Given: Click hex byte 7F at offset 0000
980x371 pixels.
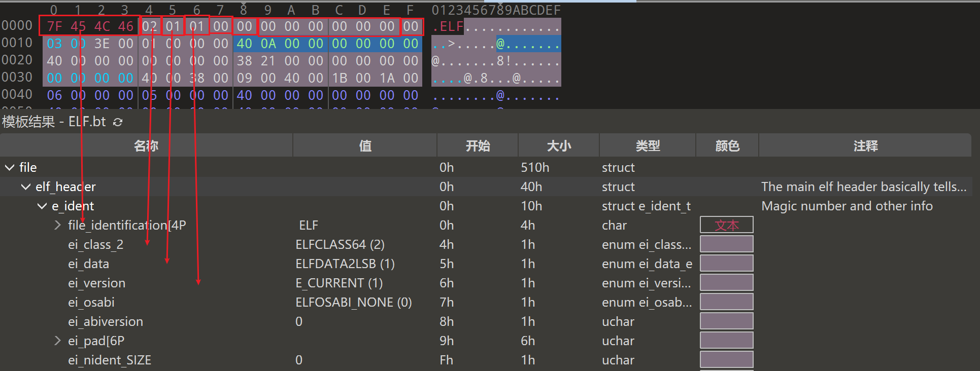Looking at the screenshot, I should (54, 26).
